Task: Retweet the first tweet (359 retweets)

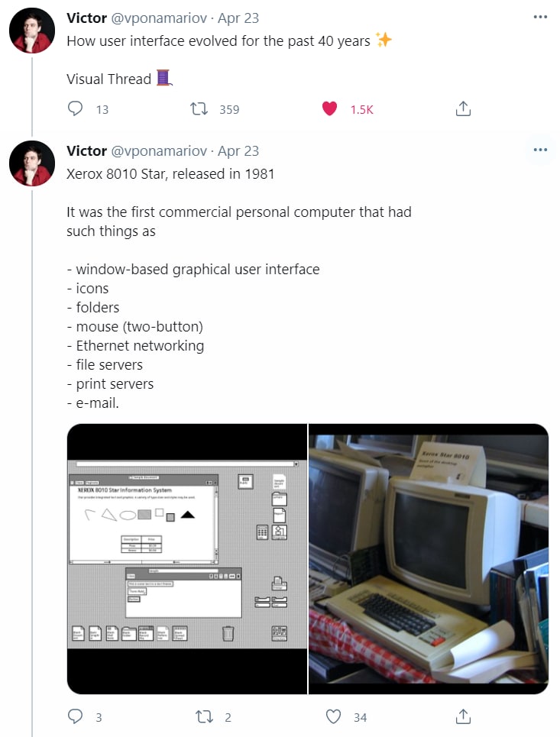Action: pyautogui.click(x=199, y=109)
